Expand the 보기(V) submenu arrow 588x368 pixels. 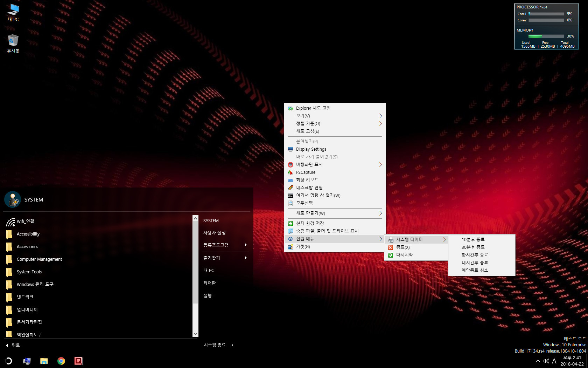tap(380, 116)
